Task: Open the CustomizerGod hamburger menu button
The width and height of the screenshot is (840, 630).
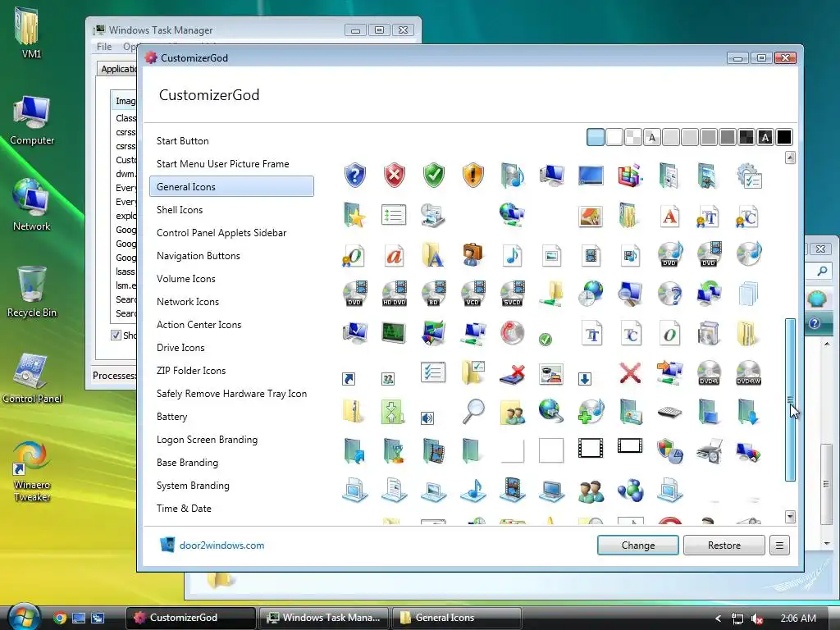Action: coord(779,546)
